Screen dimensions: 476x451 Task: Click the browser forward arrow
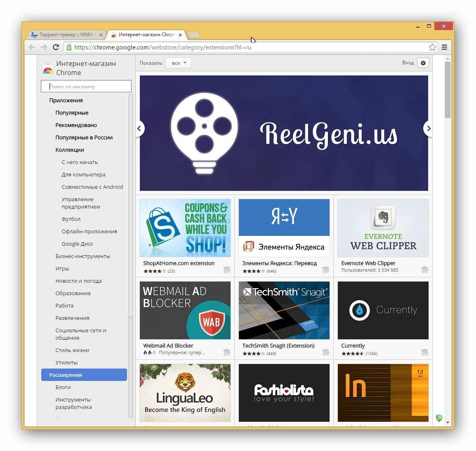coord(44,47)
